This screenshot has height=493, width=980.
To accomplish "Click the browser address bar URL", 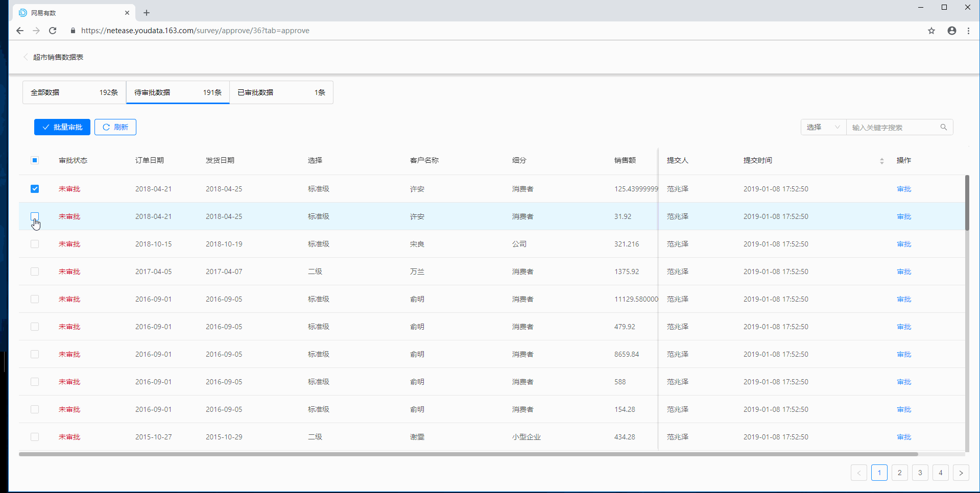I will coord(195,31).
